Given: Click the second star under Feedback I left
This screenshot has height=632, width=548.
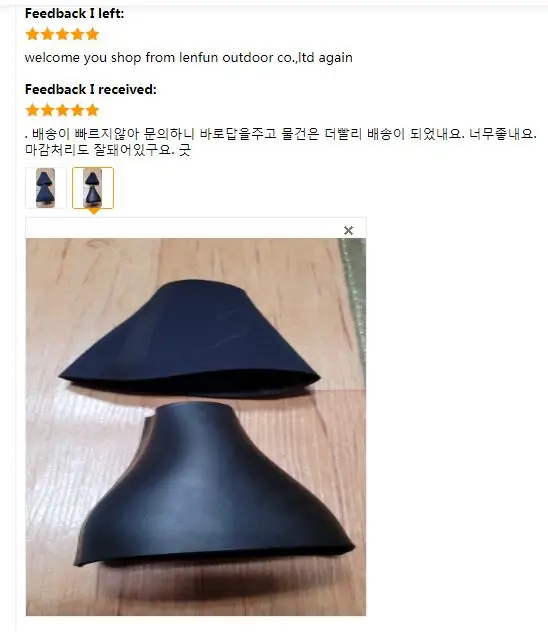Looking at the screenshot, I should pyautogui.click(x=47, y=34).
